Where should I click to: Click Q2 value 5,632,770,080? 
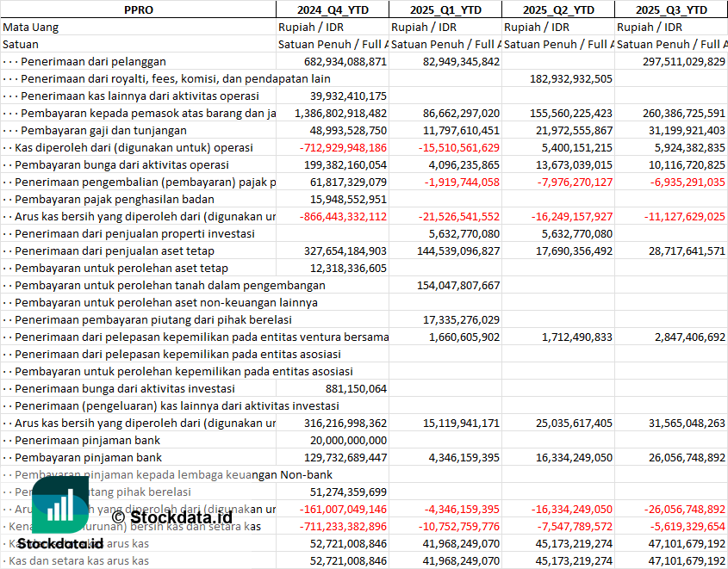(x=576, y=234)
